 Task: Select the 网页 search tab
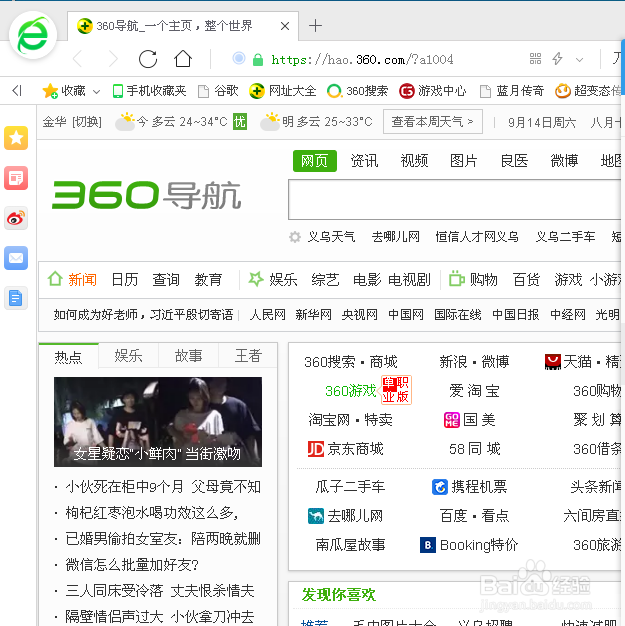point(315,161)
